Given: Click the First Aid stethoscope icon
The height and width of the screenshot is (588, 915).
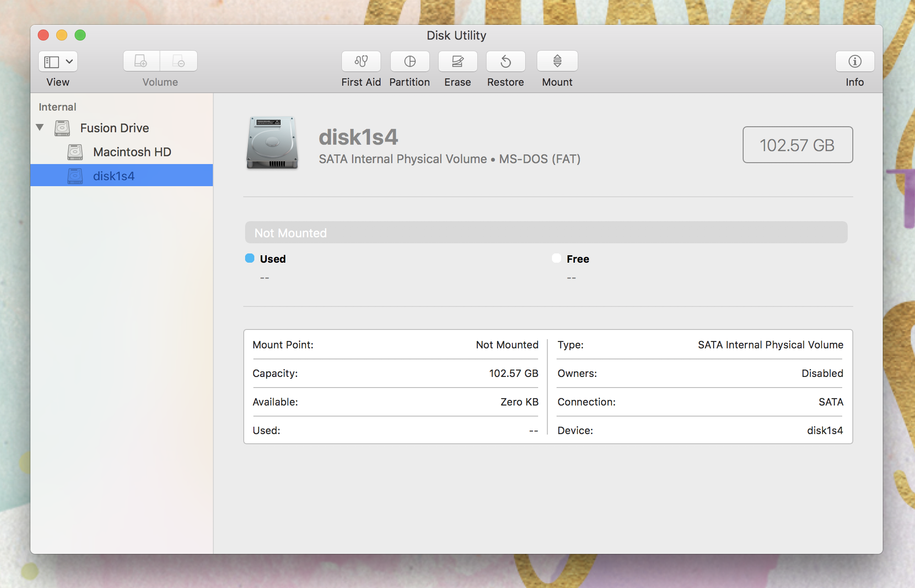Looking at the screenshot, I should tap(361, 61).
